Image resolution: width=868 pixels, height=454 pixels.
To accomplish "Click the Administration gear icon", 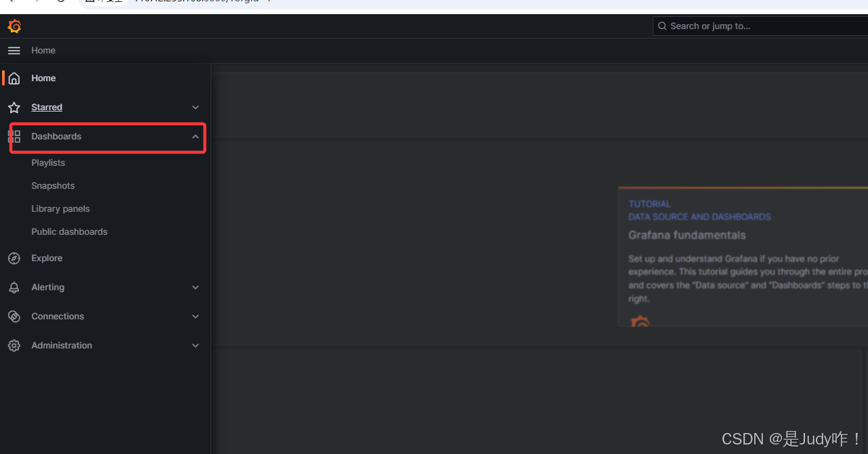I will click(x=14, y=346).
